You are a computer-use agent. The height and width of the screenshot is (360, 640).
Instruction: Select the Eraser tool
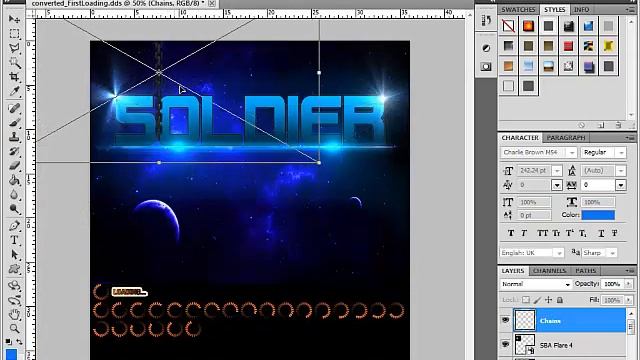[x=14, y=166]
